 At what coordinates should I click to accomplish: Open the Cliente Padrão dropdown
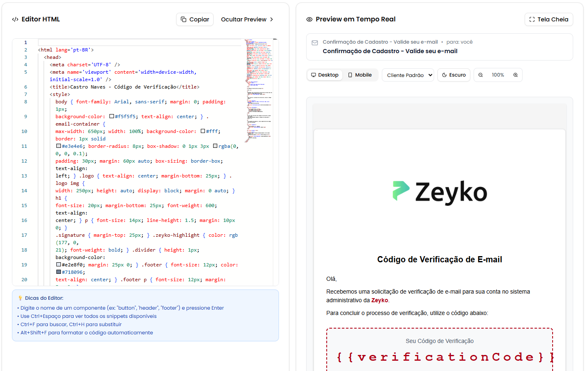[408, 75]
